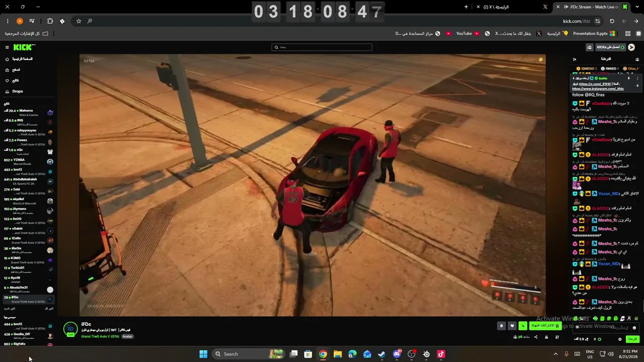Open Microsoft Edge from the taskbar

click(x=352, y=354)
